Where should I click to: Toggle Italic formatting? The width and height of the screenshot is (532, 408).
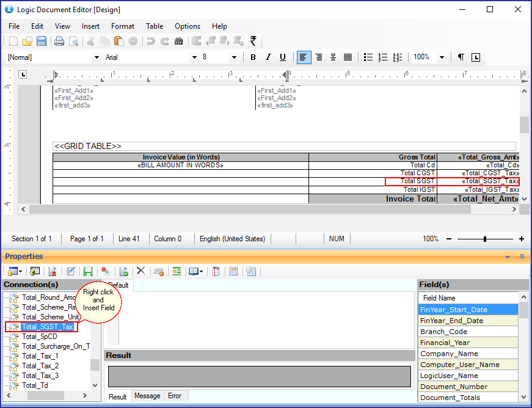pyautogui.click(x=268, y=57)
